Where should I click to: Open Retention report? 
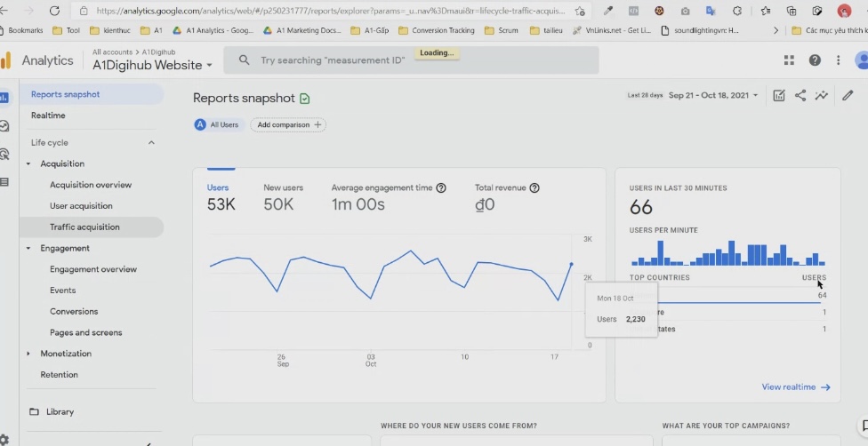pos(60,375)
